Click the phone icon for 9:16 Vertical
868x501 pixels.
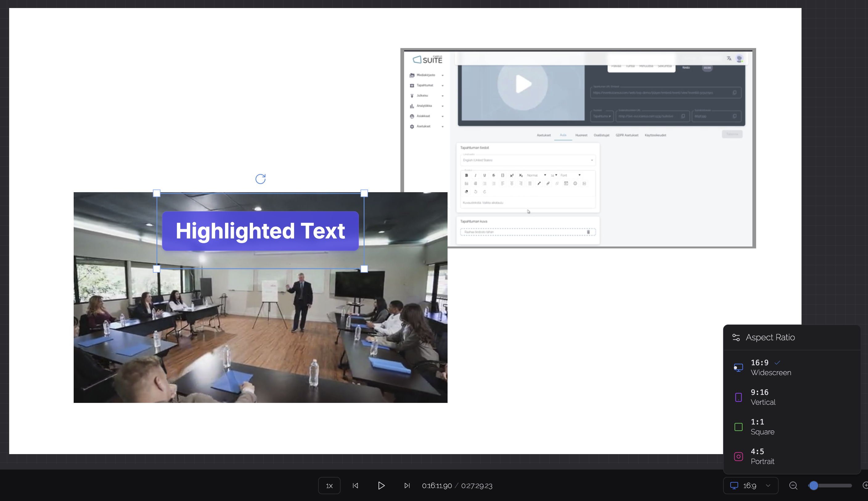tap(738, 397)
